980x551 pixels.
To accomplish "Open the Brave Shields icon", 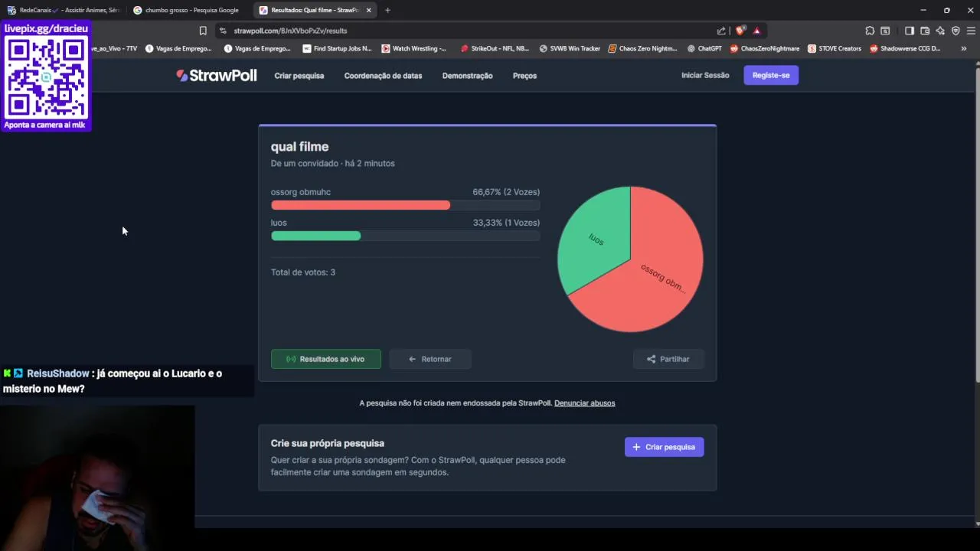I will click(740, 31).
